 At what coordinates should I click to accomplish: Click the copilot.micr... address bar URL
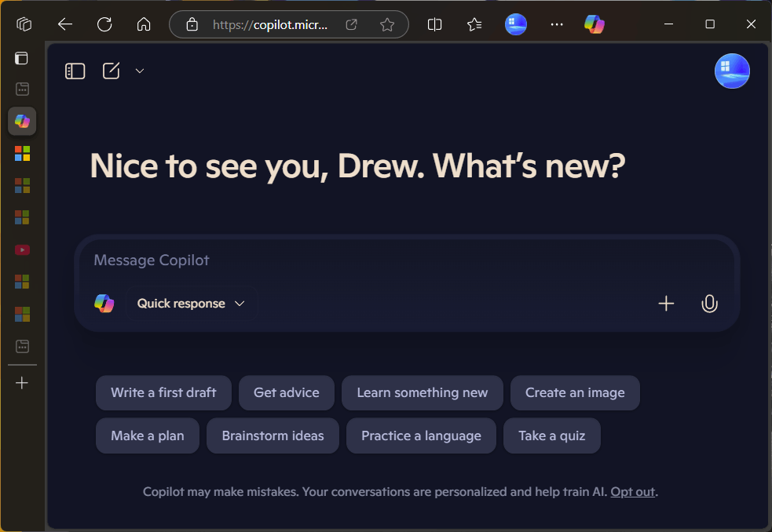click(270, 24)
